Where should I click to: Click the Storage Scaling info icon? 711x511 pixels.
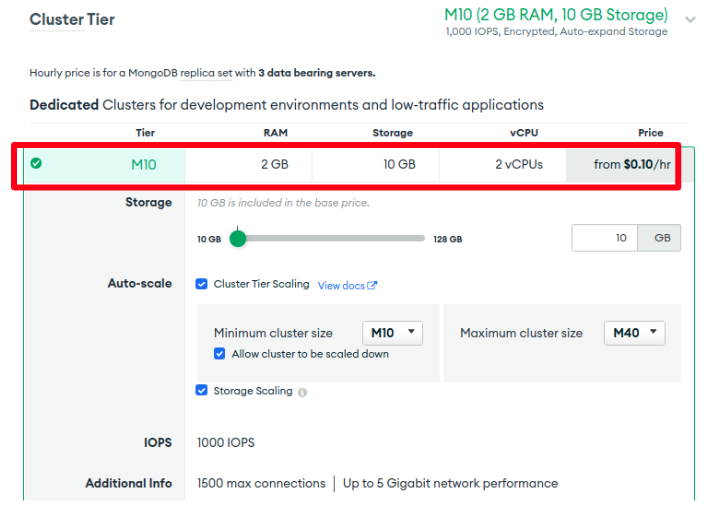(x=302, y=392)
